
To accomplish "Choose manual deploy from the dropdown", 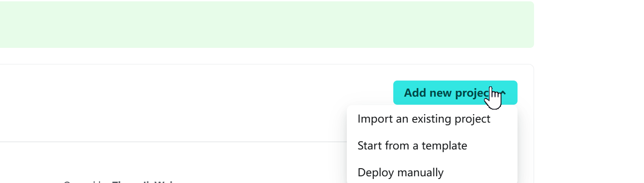I will 400,173.
